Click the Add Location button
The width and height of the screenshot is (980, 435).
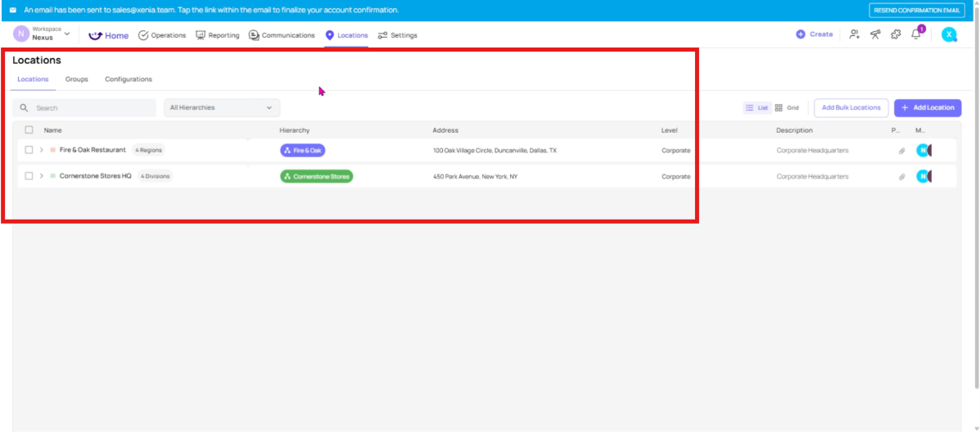coord(927,107)
